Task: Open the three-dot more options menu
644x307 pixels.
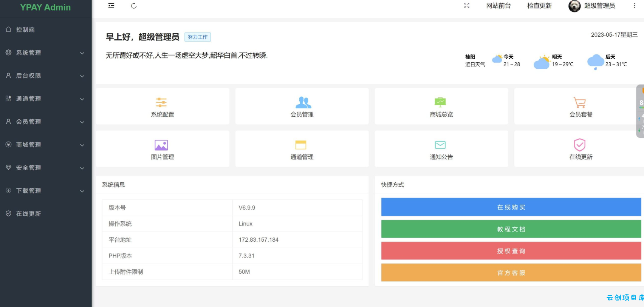Action: (635, 6)
